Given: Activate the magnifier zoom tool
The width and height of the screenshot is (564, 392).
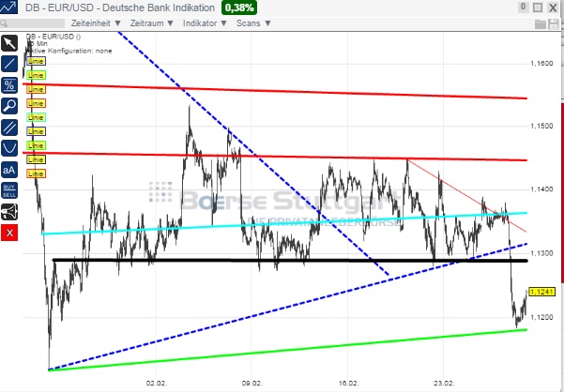Looking at the screenshot, I should [9, 106].
